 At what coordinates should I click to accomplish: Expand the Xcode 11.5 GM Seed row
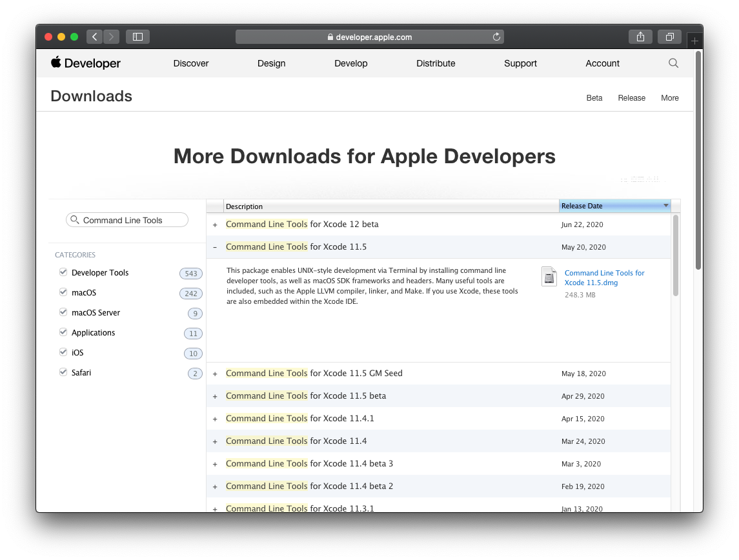pos(215,374)
